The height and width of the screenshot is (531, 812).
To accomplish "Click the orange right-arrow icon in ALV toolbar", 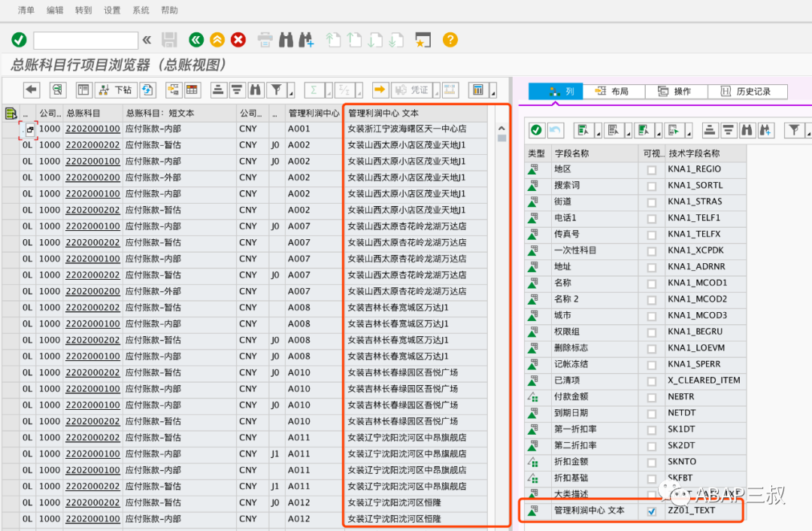I will point(380,90).
